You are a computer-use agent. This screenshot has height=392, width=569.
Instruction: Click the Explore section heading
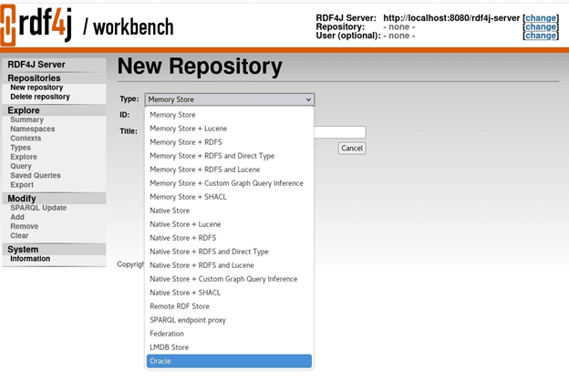pos(24,110)
